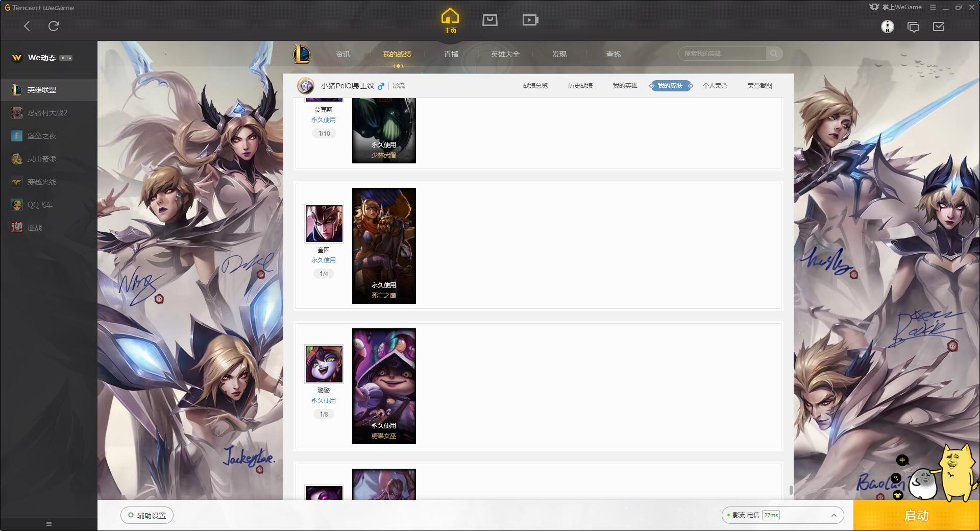
Task: Open the video icon in top bar
Action: pos(530,20)
